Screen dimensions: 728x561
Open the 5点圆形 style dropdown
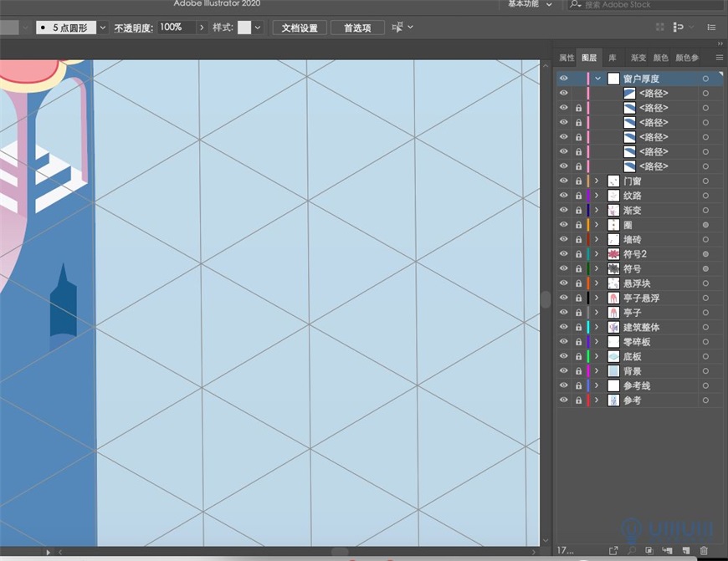point(102,27)
